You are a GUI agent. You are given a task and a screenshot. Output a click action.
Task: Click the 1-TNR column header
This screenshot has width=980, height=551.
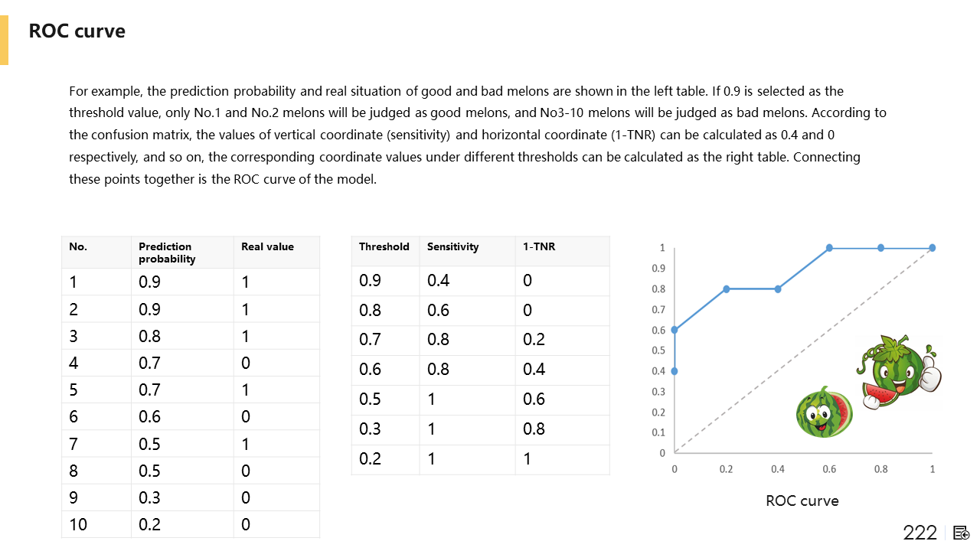pos(539,247)
